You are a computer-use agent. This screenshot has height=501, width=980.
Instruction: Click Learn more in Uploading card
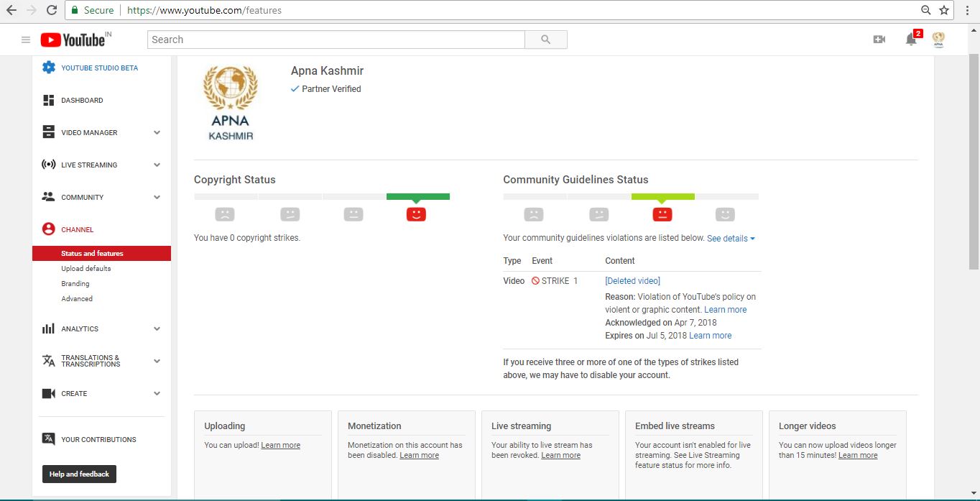point(280,446)
